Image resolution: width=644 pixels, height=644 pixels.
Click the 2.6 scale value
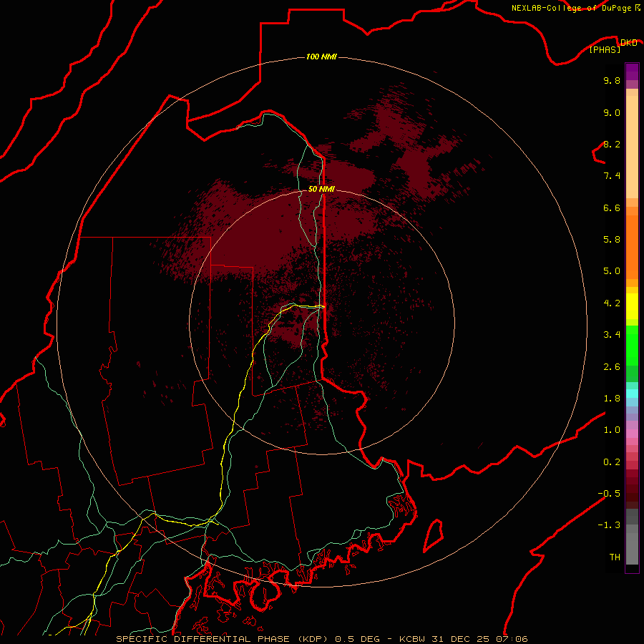point(612,367)
